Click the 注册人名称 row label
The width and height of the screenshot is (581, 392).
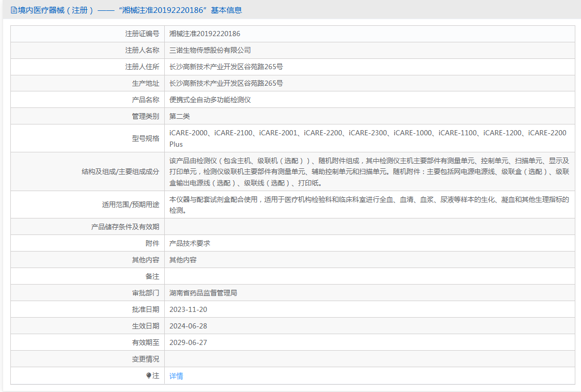[x=142, y=51]
